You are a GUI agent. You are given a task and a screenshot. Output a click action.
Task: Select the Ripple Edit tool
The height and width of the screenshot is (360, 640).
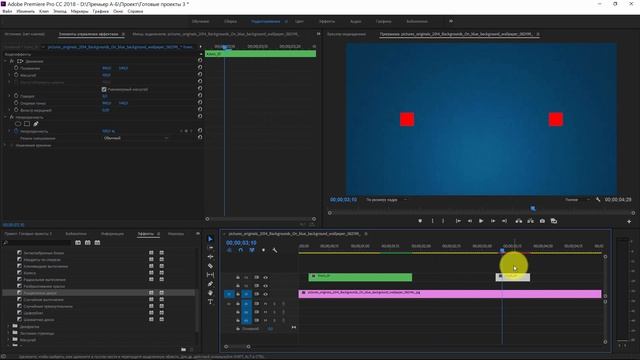pyautogui.click(x=210, y=257)
